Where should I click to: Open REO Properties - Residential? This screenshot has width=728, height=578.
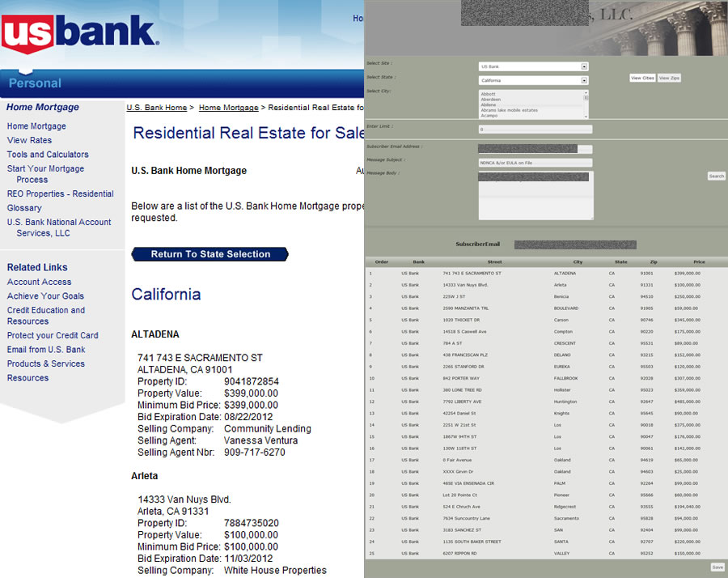[61, 193]
